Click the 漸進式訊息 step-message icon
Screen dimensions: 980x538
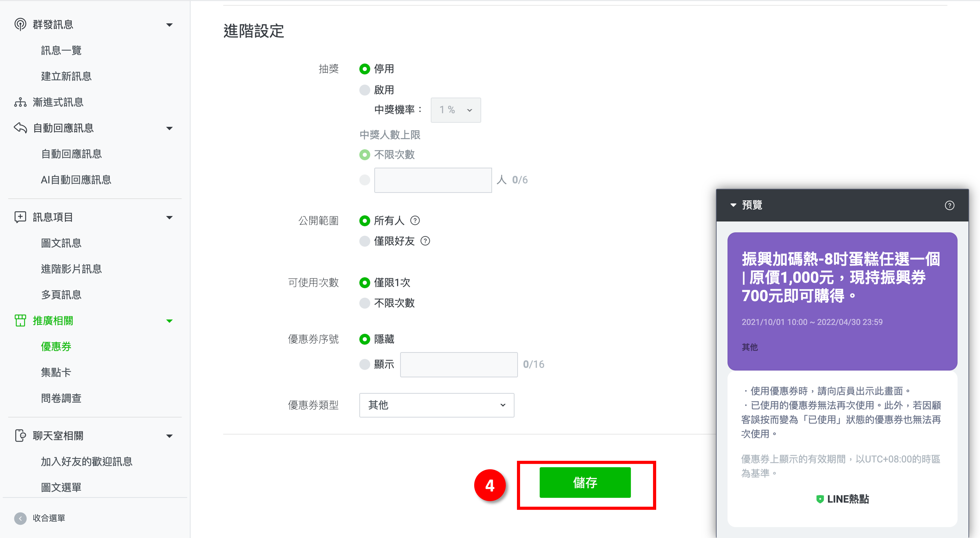(20, 102)
